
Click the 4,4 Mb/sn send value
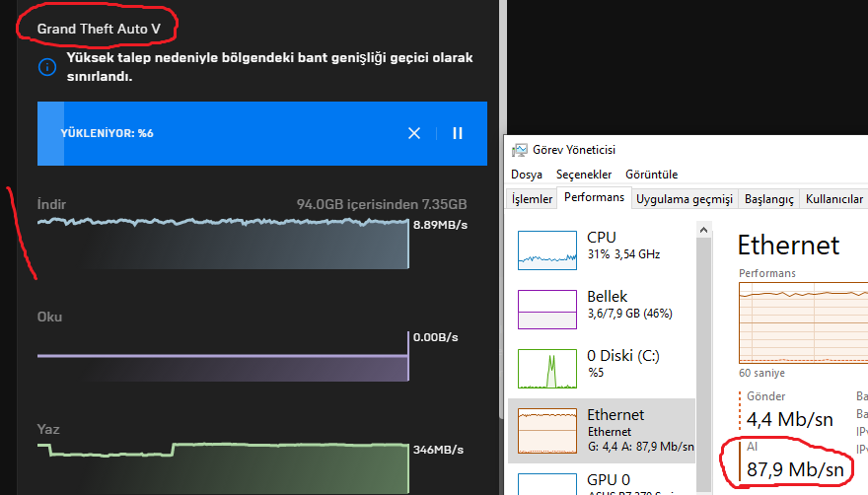(x=789, y=419)
